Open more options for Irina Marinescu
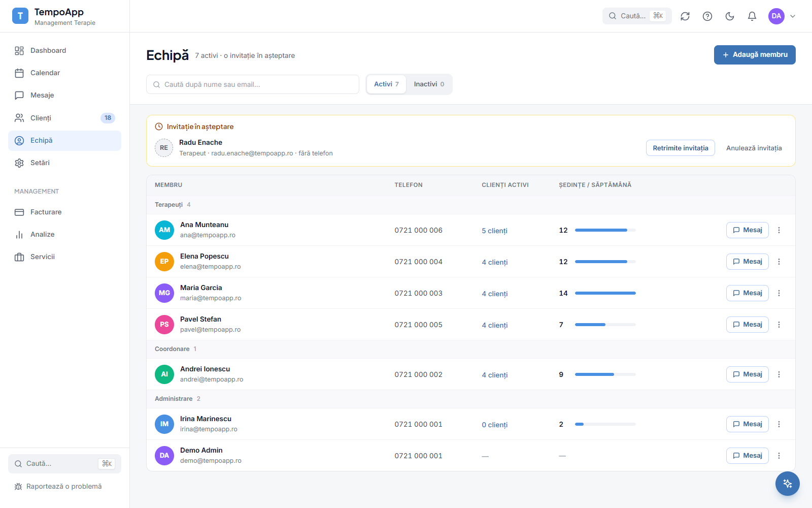Image resolution: width=812 pixels, height=508 pixels. click(x=779, y=424)
